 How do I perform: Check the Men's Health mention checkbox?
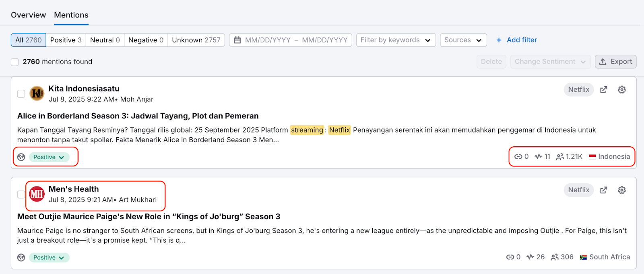[21, 194]
